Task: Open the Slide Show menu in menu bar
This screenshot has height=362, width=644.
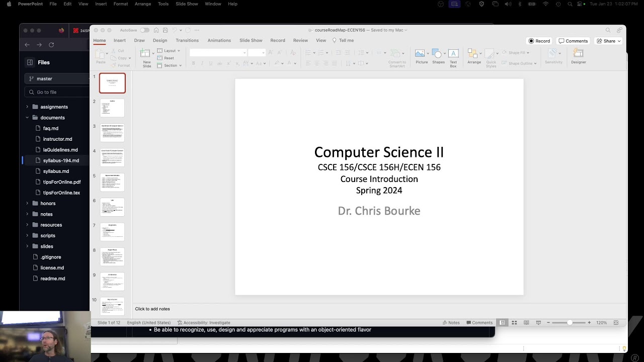Action: click(187, 4)
